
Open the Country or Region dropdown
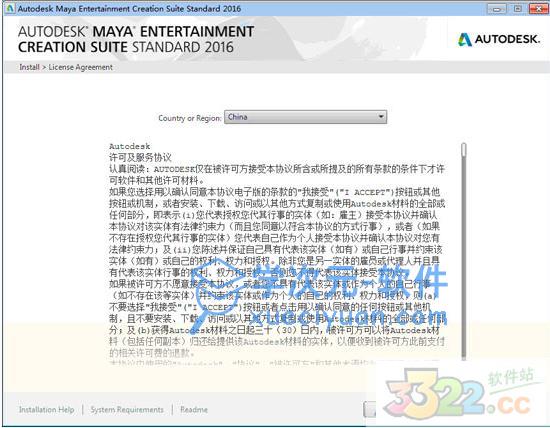(305, 117)
